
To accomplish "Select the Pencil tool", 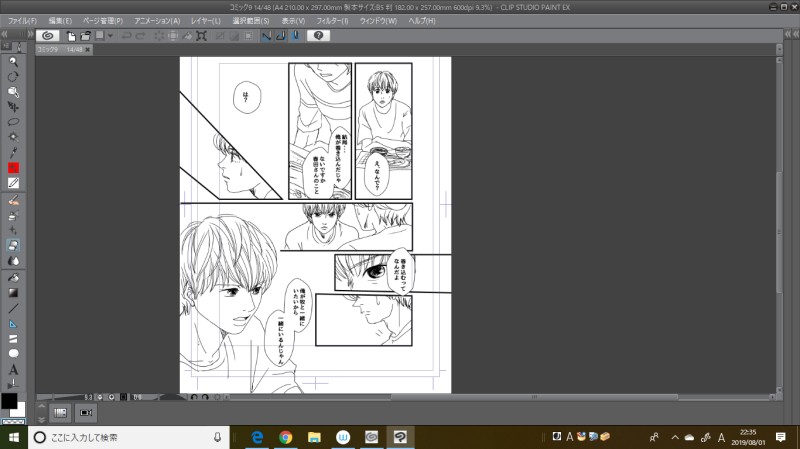I will click(13, 183).
